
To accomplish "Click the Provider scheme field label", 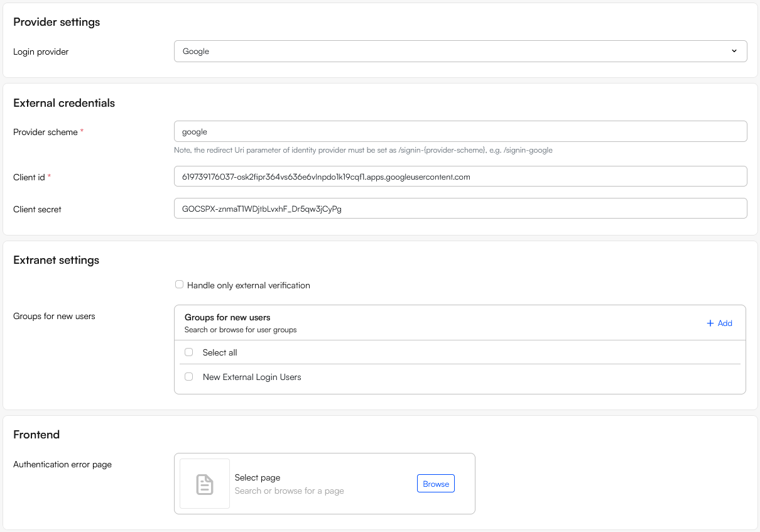I will (x=45, y=133).
